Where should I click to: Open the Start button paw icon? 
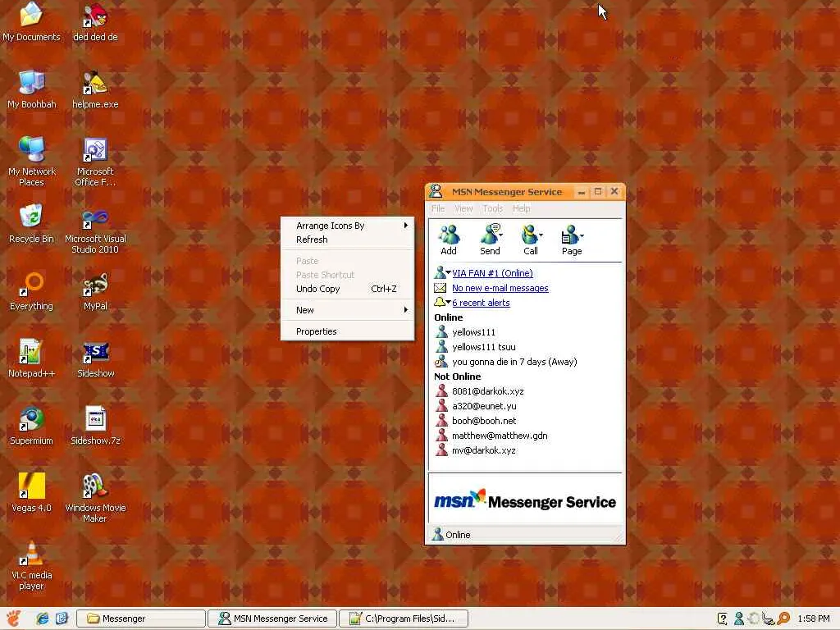[14, 619]
